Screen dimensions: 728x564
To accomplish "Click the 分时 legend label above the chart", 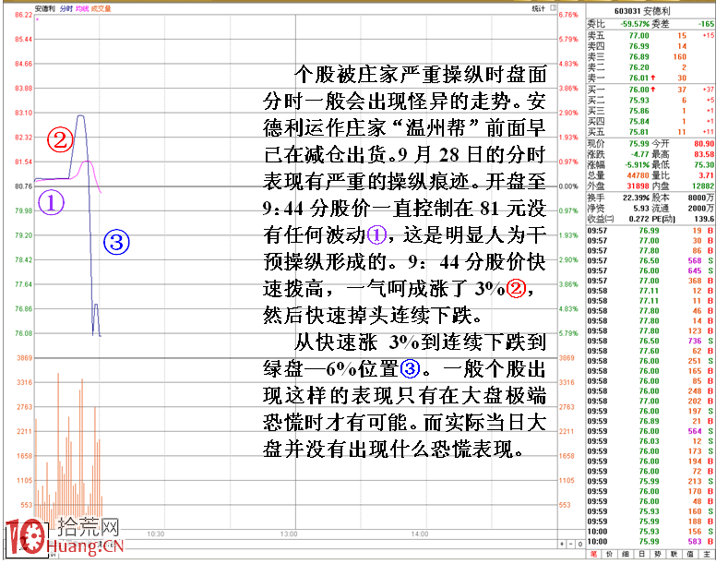I will 66,9.
